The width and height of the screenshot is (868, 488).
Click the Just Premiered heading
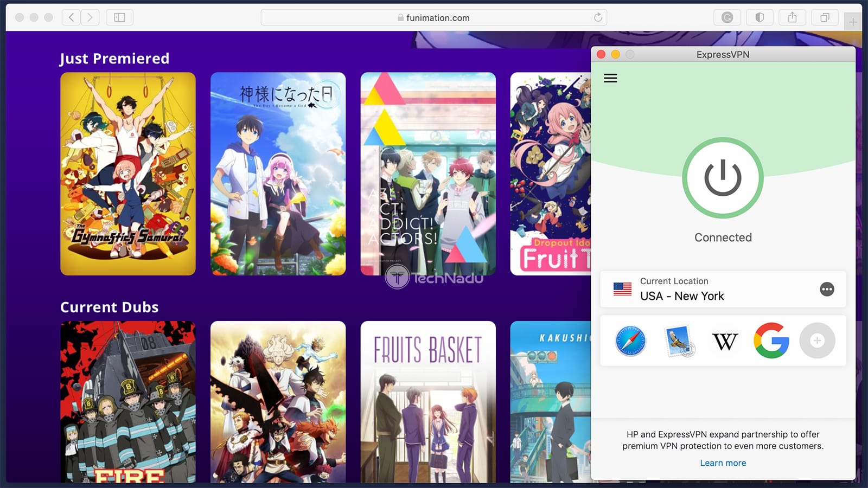(x=114, y=59)
